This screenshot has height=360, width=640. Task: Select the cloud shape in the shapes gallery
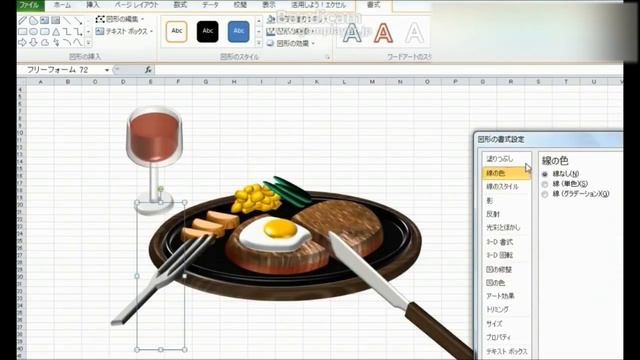point(45,42)
